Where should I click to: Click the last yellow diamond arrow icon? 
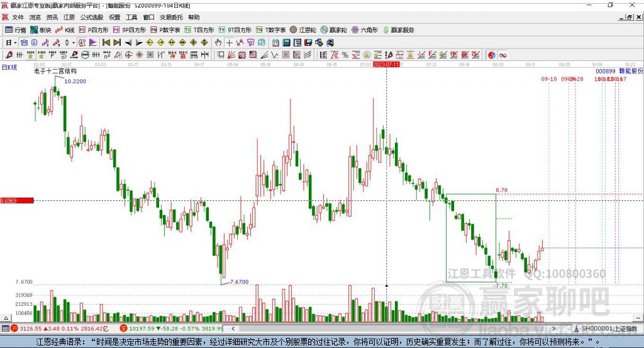(x=204, y=43)
